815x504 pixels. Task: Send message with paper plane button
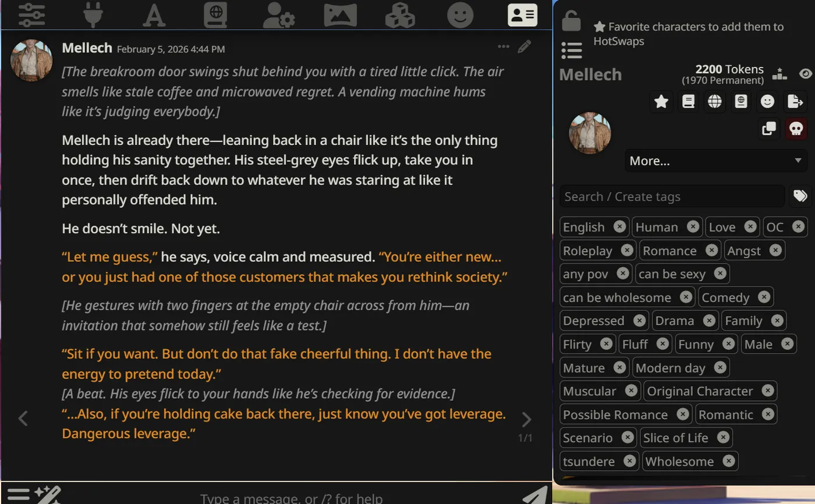click(535, 495)
